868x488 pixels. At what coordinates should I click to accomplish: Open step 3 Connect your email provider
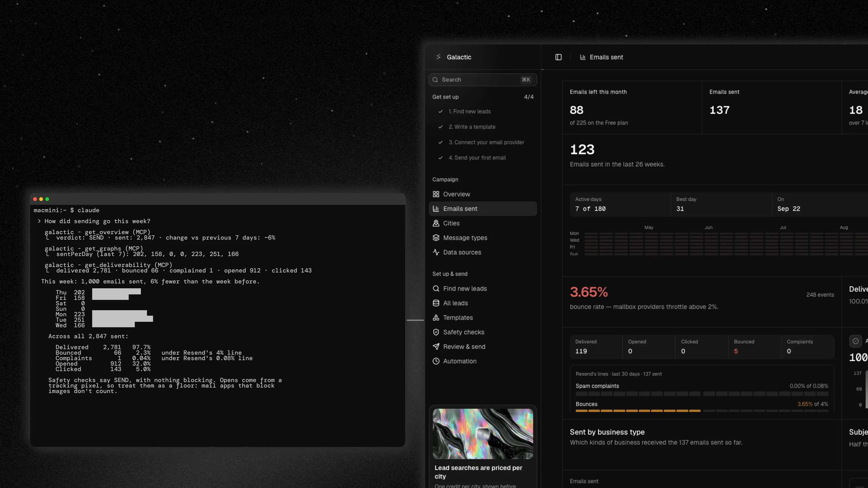click(486, 142)
